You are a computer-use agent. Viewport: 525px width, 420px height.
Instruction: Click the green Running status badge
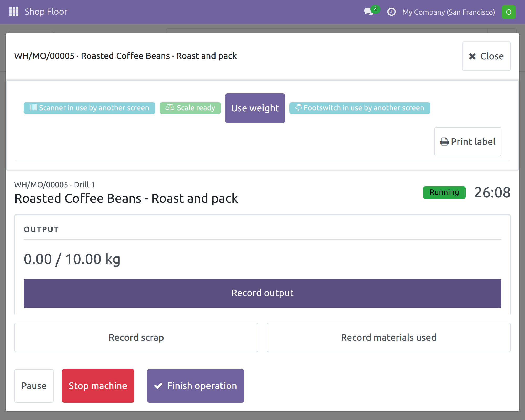tap(444, 192)
